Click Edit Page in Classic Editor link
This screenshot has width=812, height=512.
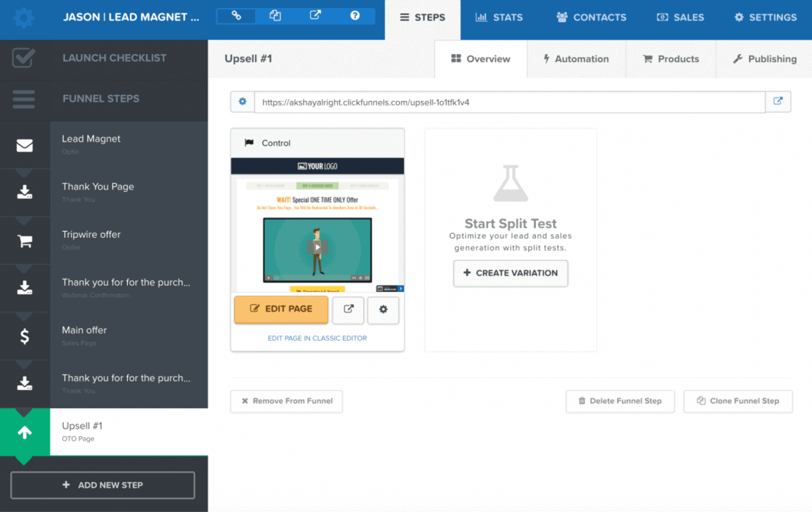[x=317, y=339]
